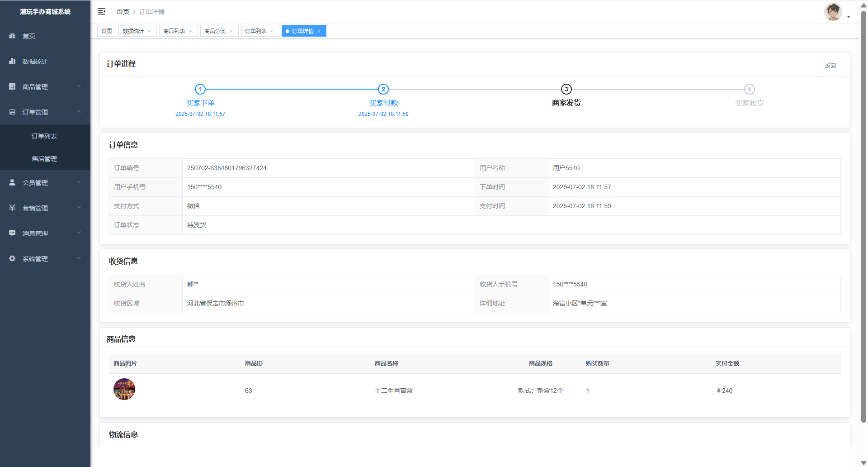The height and width of the screenshot is (467, 868).
Task: Open 售后管理 in the sidebar
Action: (44, 159)
